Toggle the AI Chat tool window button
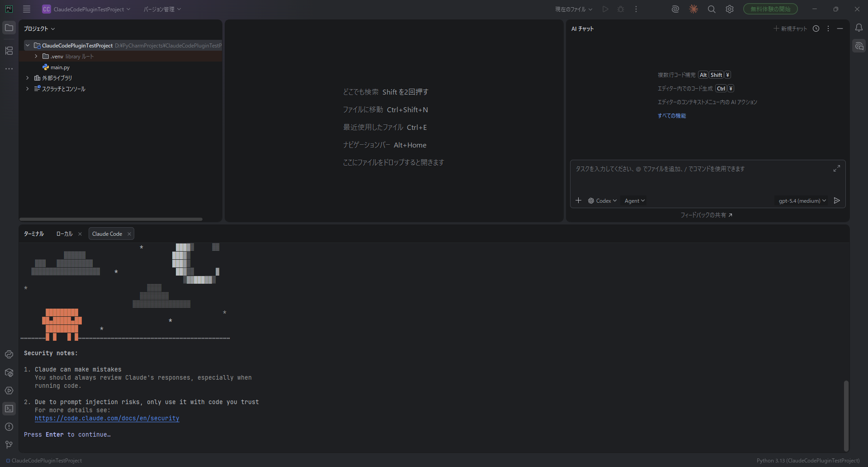The height and width of the screenshot is (467, 868). pyautogui.click(x=859, y=46)
